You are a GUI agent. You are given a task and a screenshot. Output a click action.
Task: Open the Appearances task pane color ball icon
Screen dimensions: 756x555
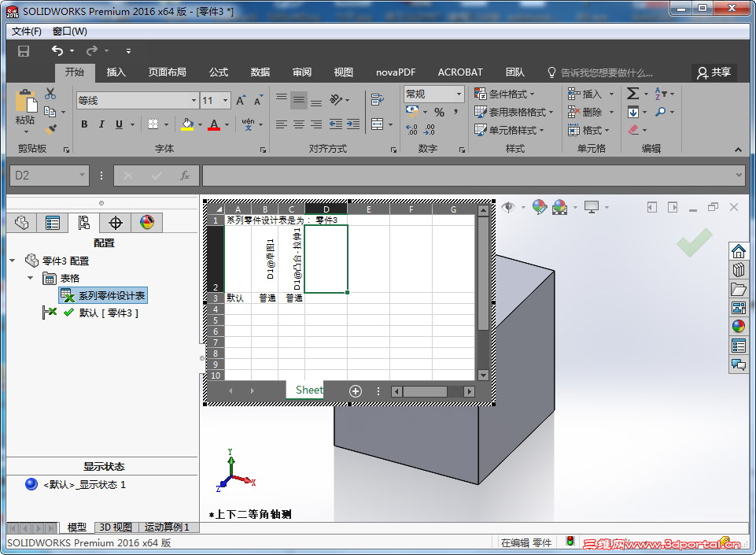click(738, 326)
